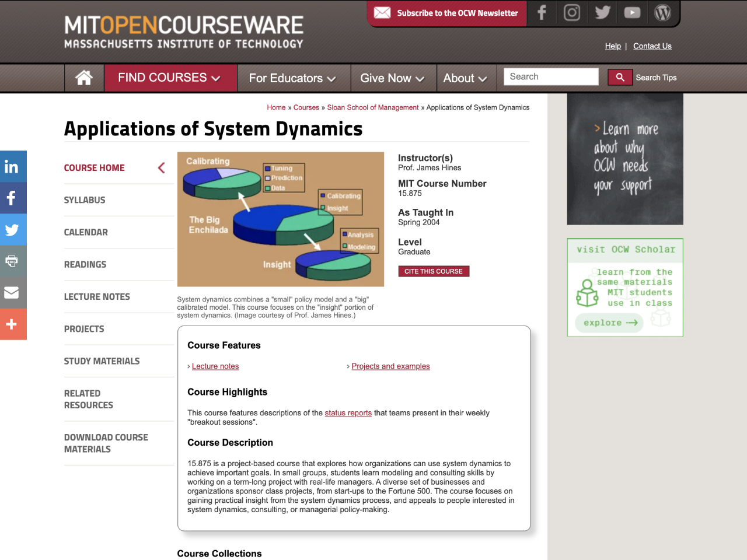Click the Cite This Course button

[434, 271]
